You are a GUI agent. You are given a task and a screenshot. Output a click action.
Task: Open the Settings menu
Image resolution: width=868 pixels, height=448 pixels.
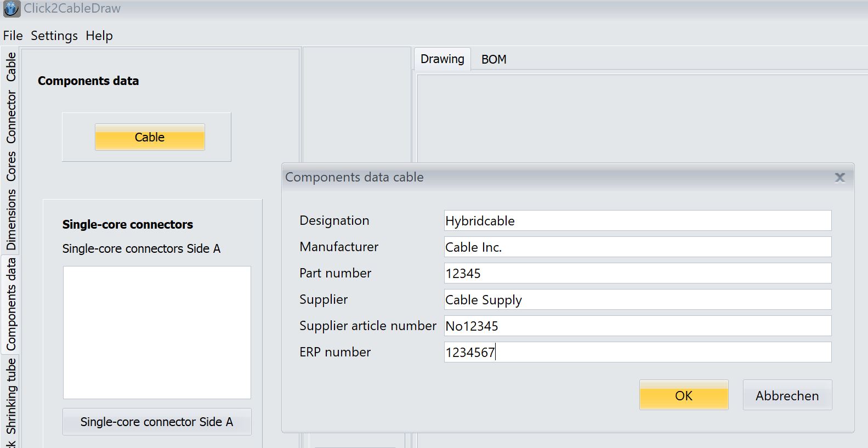(54, 36)
